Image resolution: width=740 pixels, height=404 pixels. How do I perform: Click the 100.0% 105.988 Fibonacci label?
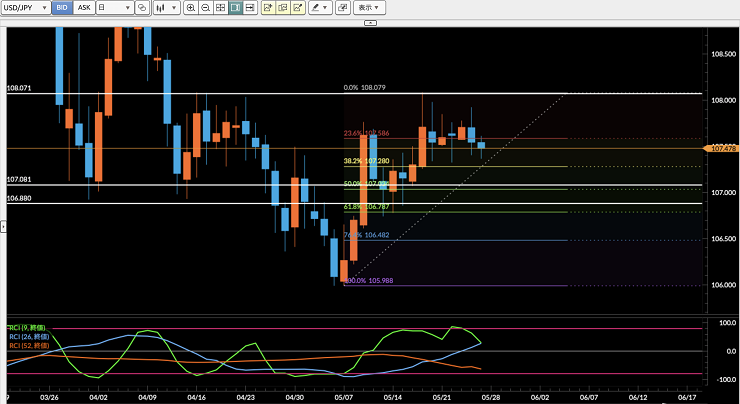point(369,280)
